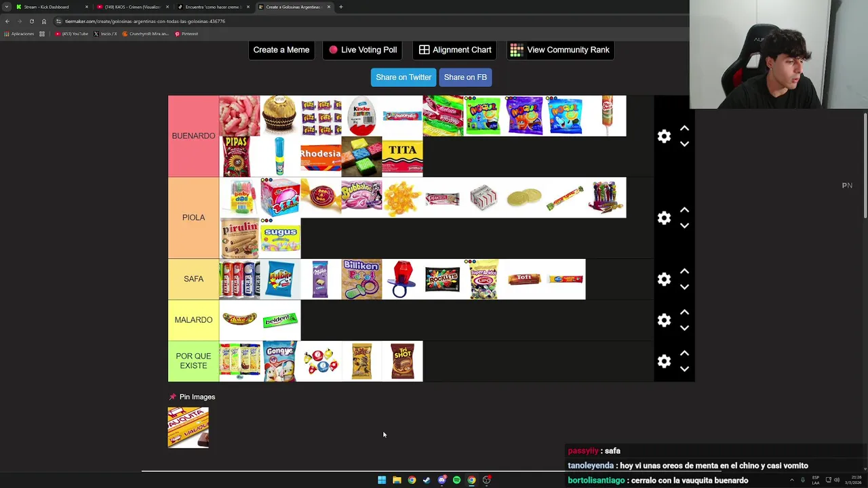Select the Vauquita image under Pin Images
868x488 pixels.
pyautogui.click(x=188, y=428)
